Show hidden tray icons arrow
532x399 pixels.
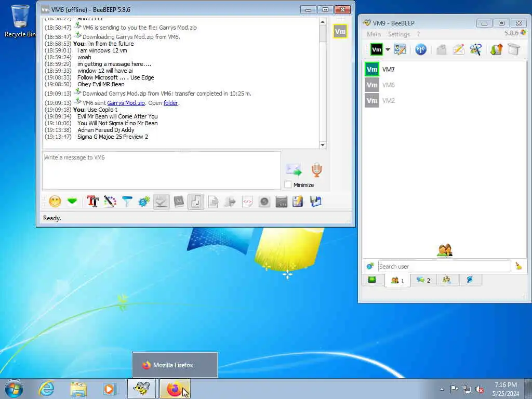tap(442, 389)
